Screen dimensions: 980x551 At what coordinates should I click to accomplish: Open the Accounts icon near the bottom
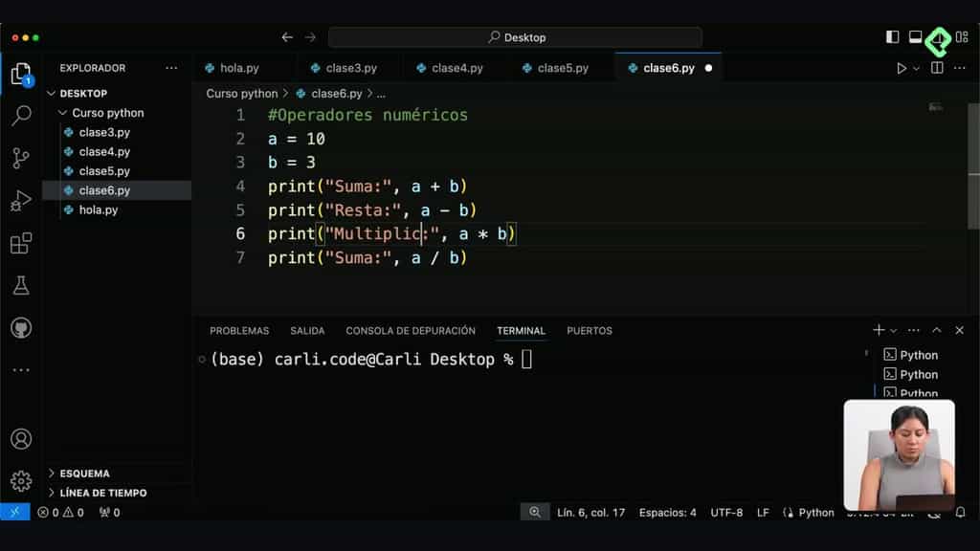(x=22, y=440)
